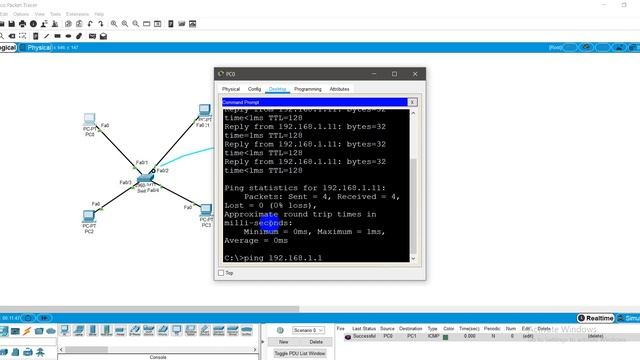Open the Attributes tab in PC0
This screenshot has width=640, height=360.
click(x=340, y=89)
